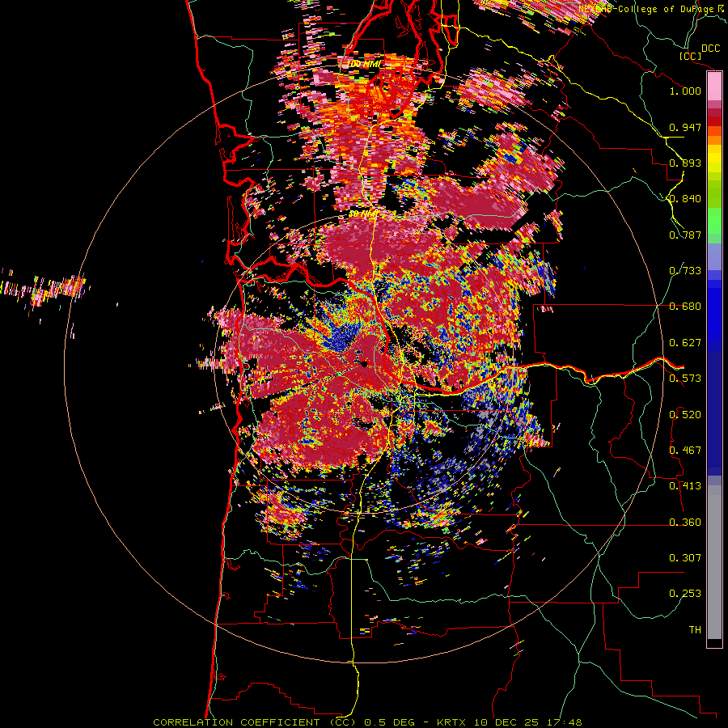Image resolution: width=728 pixels, height=728 pixels.
Task: Pick the bright green color bar segment
Action: click(x=714, y=221)
